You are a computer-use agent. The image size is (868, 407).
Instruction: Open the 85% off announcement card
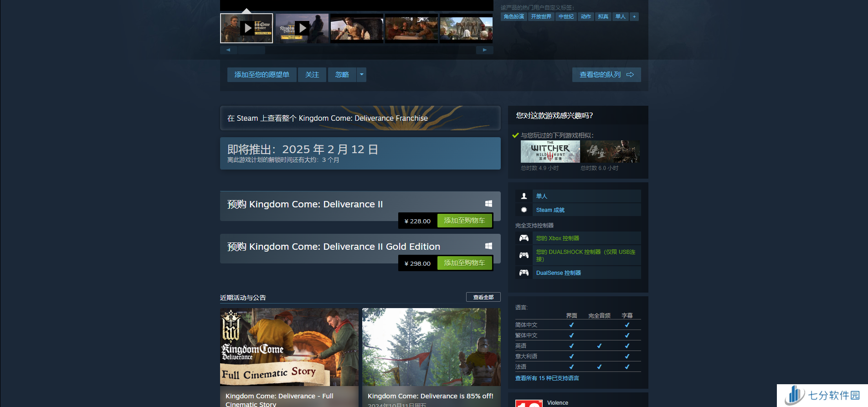pos(431,357)
